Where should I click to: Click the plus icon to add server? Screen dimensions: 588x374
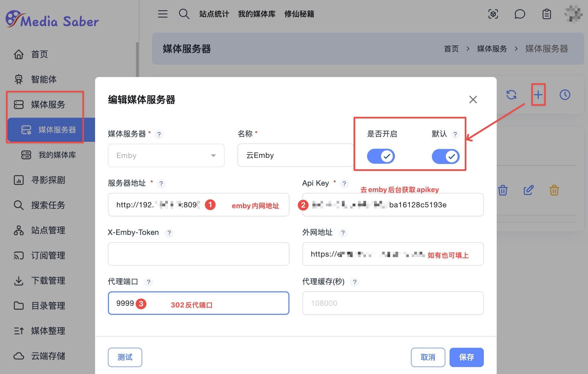click(538, 95)
